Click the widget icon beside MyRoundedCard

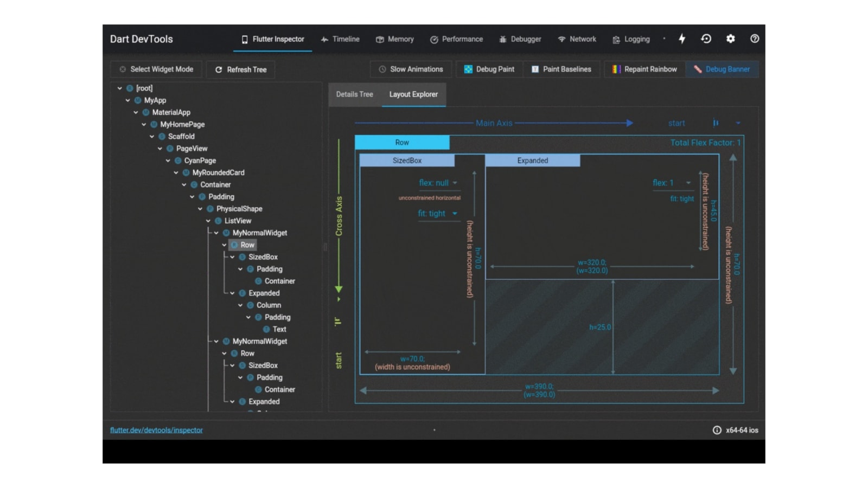(x=186, y=172)
